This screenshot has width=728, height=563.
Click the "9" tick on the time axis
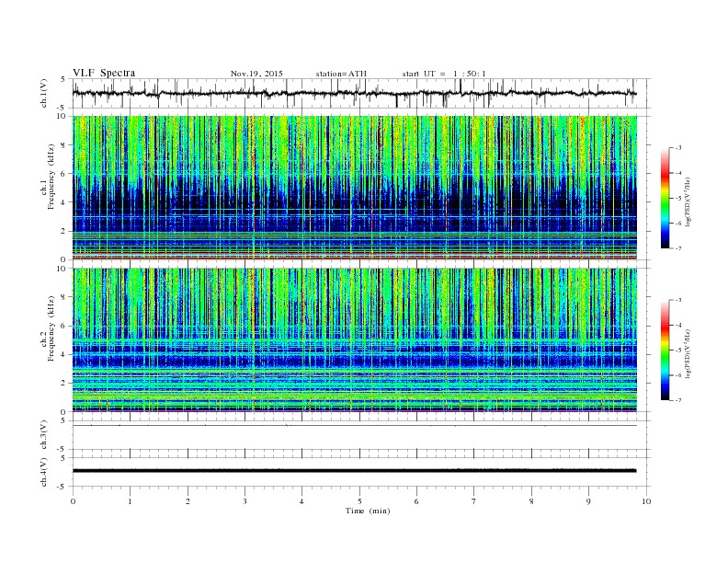pyautogui.click(x=588, y=501)
